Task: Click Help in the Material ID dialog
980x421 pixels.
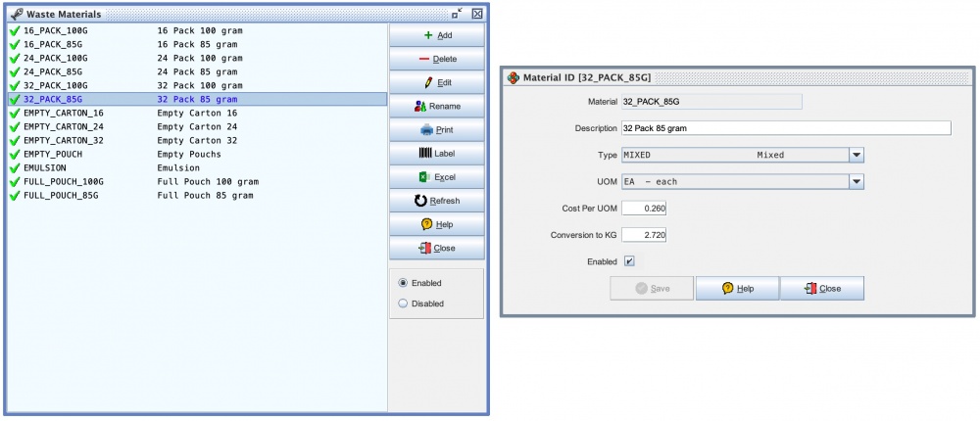Action: pyautogui.click(x=737, y=289)
